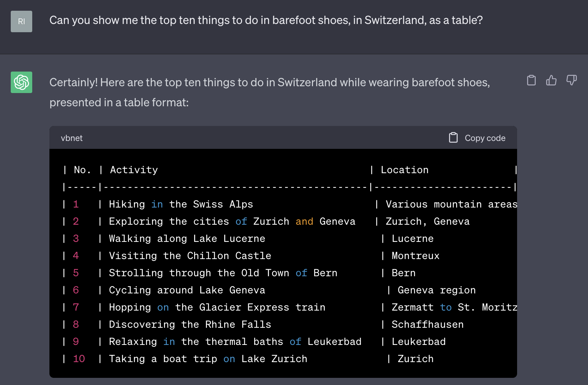Click the Copy code text
The height and width of the screenshot is (385, 588).
485,138
